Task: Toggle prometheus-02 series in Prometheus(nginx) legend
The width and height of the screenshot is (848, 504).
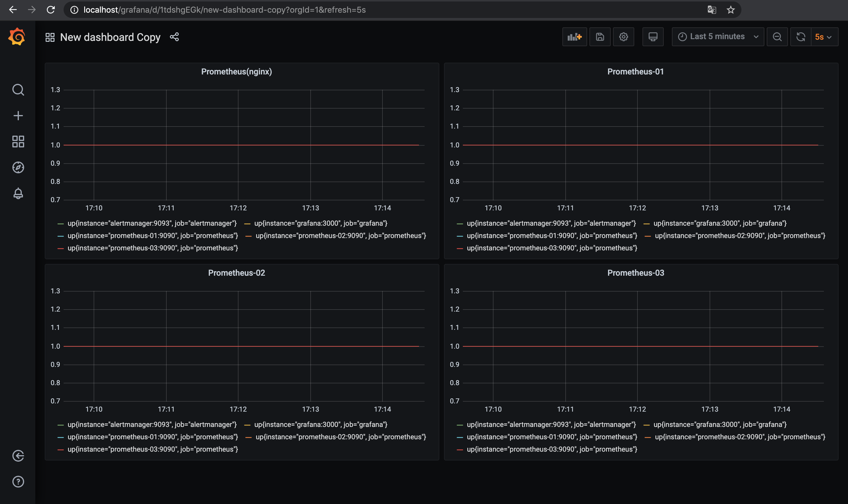Action: point(341,236)
